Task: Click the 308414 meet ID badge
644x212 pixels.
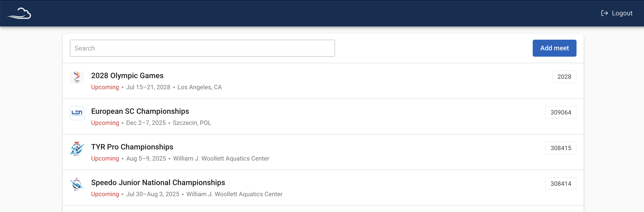Action: tap(560, 183)
